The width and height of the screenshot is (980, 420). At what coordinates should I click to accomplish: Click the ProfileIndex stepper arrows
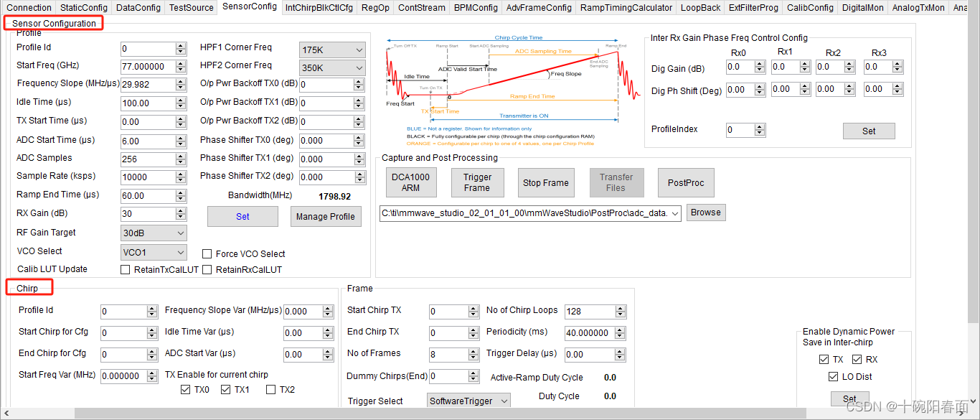(x=759, y=131)
